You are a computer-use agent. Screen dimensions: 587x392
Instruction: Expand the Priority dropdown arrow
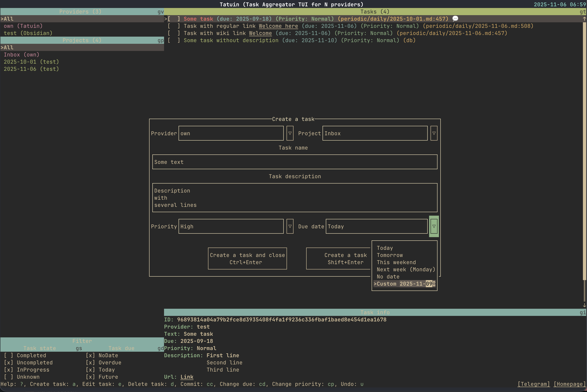coord(290,226)
